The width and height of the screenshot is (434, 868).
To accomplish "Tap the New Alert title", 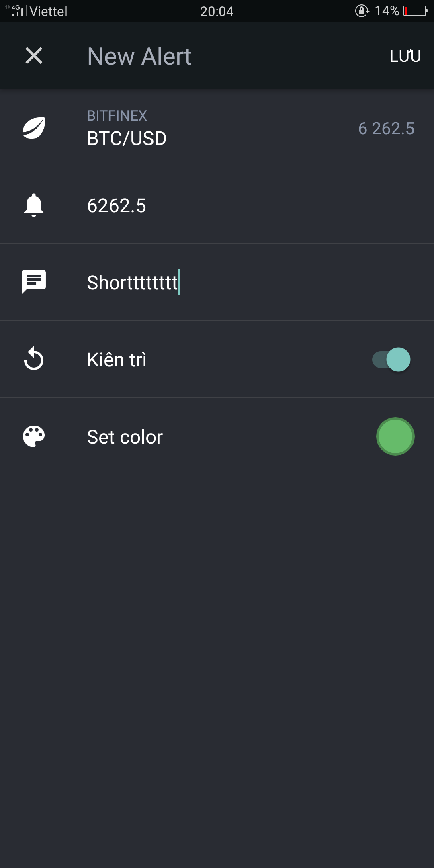I will point(139,56).
